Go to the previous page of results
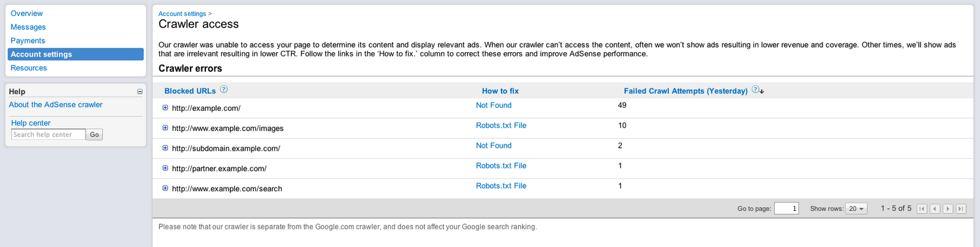 [x=935, y=209]
